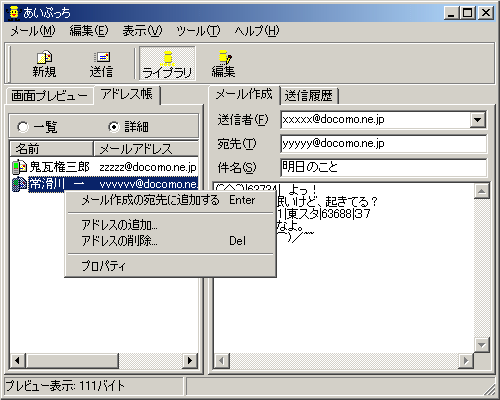This screenshot has width=500, height=400.
Task: Click the 件名 subject input field
Action: click(383, 168)
